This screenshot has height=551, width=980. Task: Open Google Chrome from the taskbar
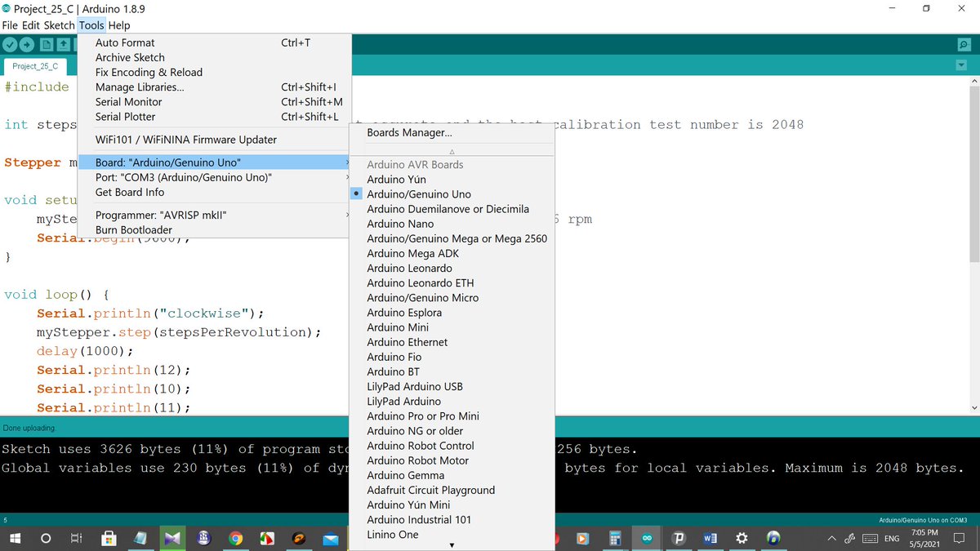[x=235, y=539]
